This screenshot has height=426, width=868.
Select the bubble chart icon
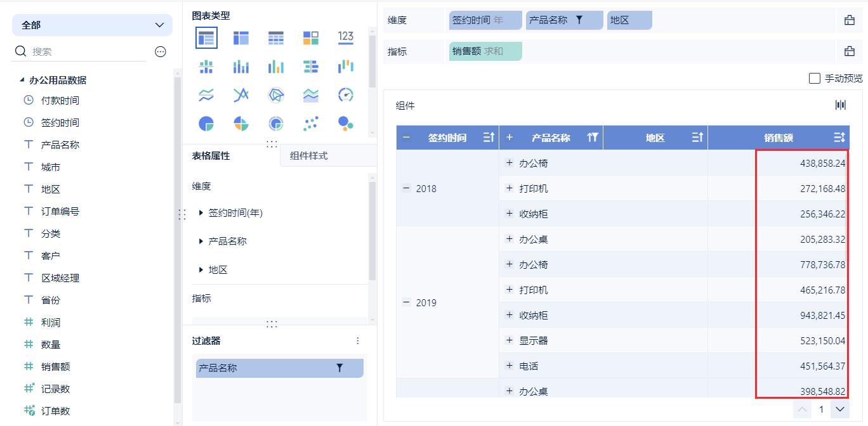point(346,124)
